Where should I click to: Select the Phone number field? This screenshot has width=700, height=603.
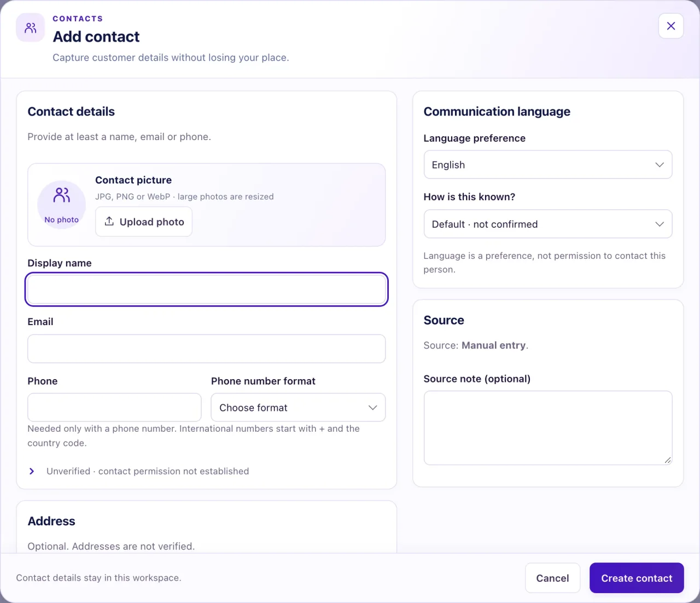click(114, 407)
